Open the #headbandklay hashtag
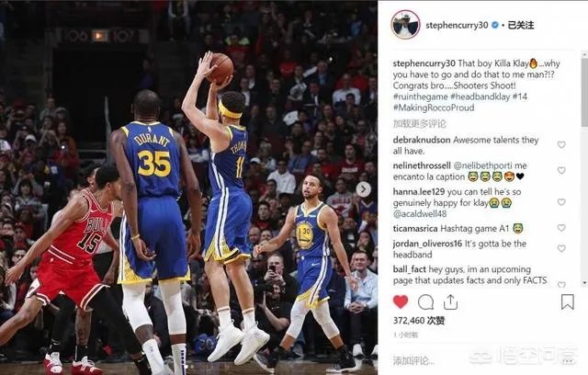 480,97
